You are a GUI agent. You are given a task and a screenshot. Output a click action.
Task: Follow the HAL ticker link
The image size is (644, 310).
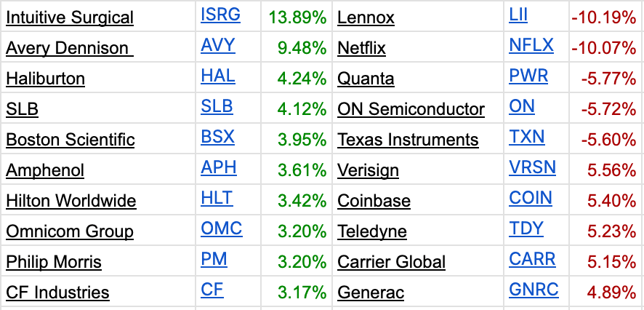point(218,76)
